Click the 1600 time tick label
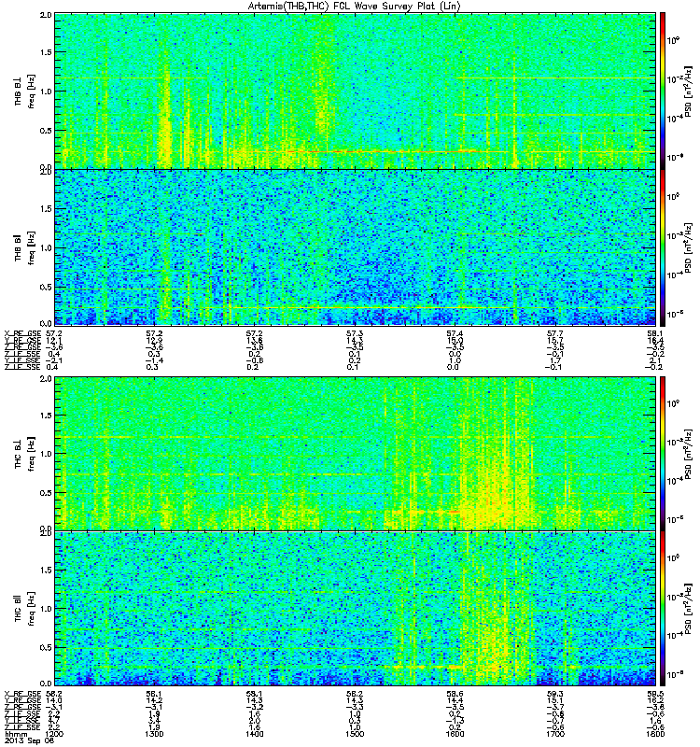This screenshot has height=747, width=700. coord(455,734)
